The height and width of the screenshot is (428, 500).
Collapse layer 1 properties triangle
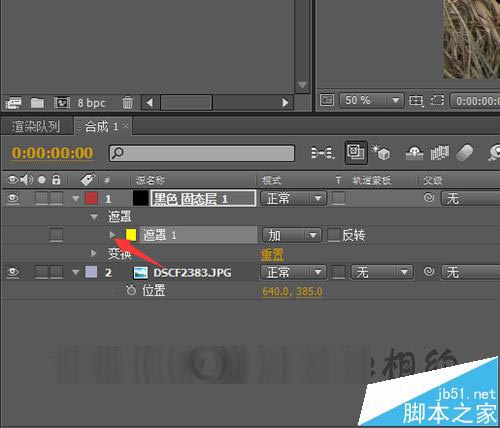[76, 199]
